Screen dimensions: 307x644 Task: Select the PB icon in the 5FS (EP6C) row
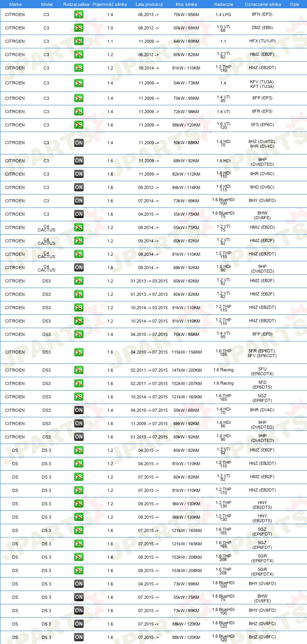coord(79,125)
